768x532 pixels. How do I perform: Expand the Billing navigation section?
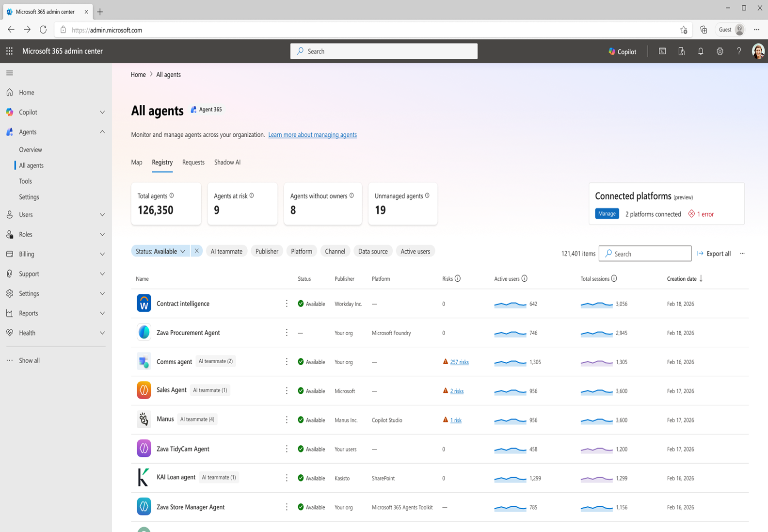tap(102, 254)
